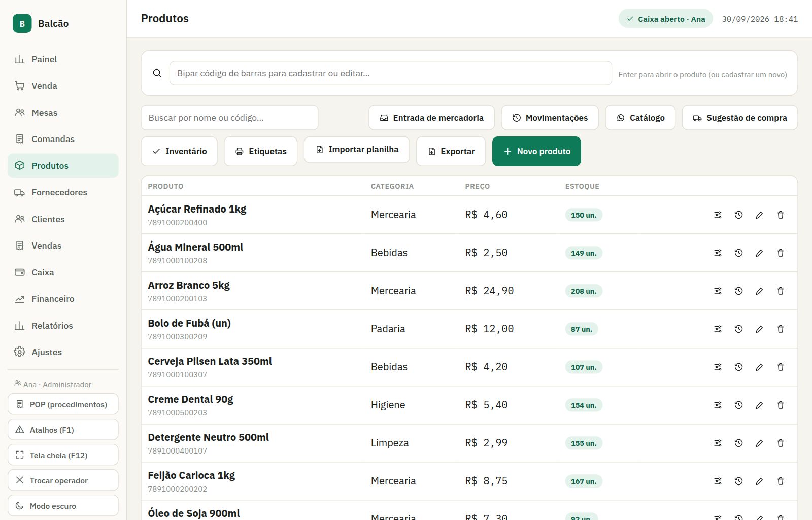Focus Buscar por nome ou código field

(x=229, y=118)
